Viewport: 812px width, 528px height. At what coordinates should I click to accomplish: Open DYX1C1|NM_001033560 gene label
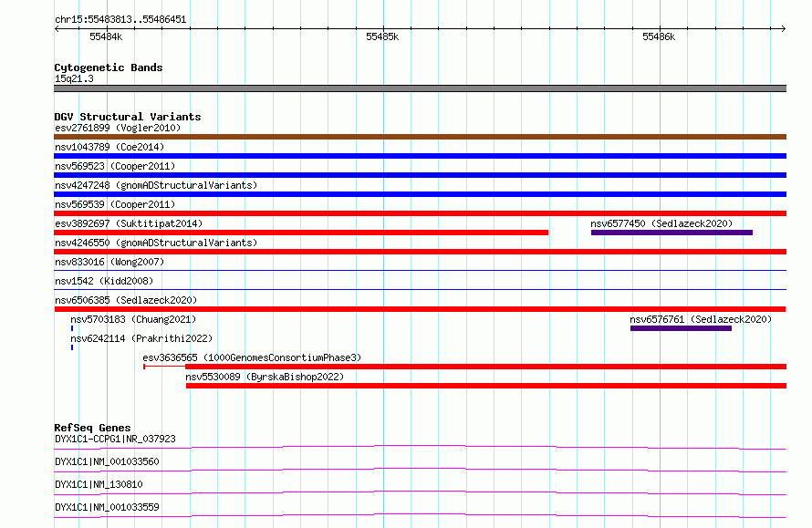click(x=107, y=461)
